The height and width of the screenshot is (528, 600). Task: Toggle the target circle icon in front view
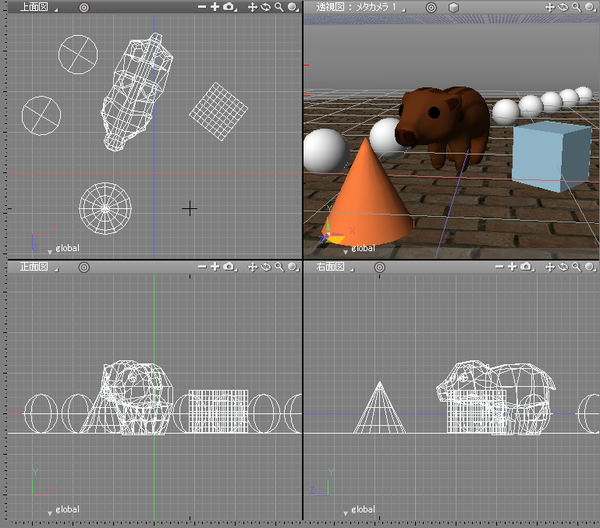click(x=84, y=267)
